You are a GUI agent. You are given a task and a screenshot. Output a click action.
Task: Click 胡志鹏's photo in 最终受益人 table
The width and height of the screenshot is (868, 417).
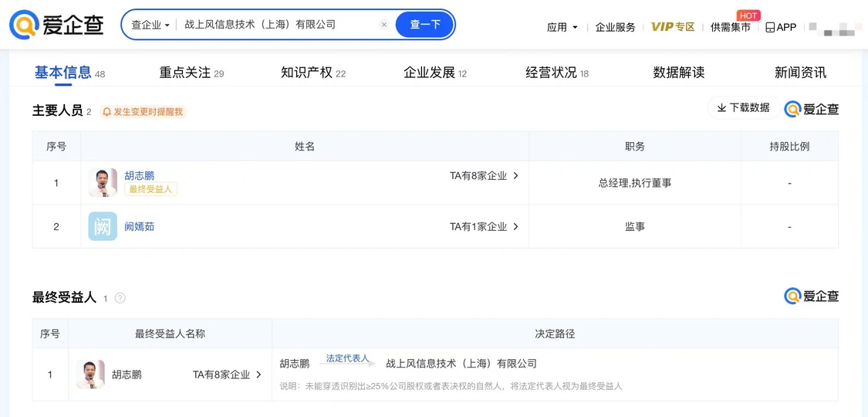coord(90,375)
